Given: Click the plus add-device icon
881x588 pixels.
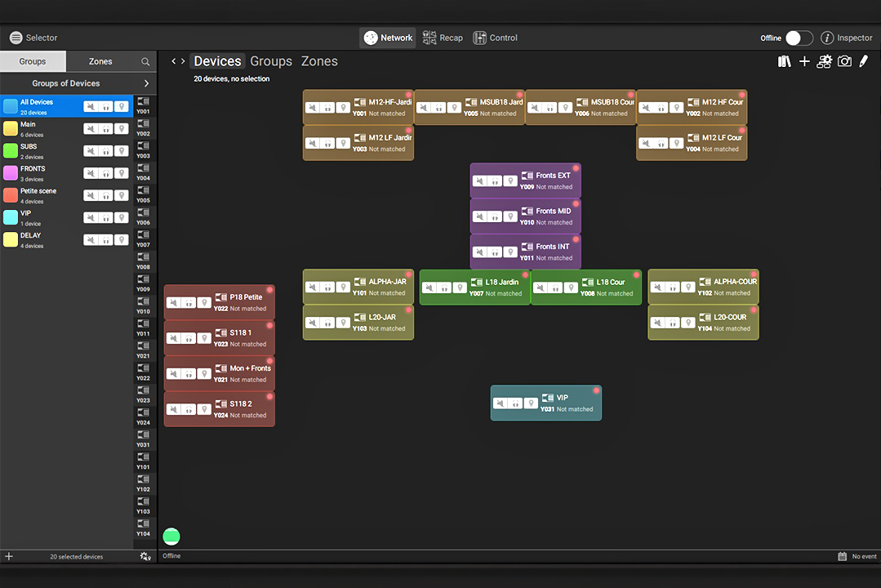Looking at the screenshot, I should (x=804, y=61).
